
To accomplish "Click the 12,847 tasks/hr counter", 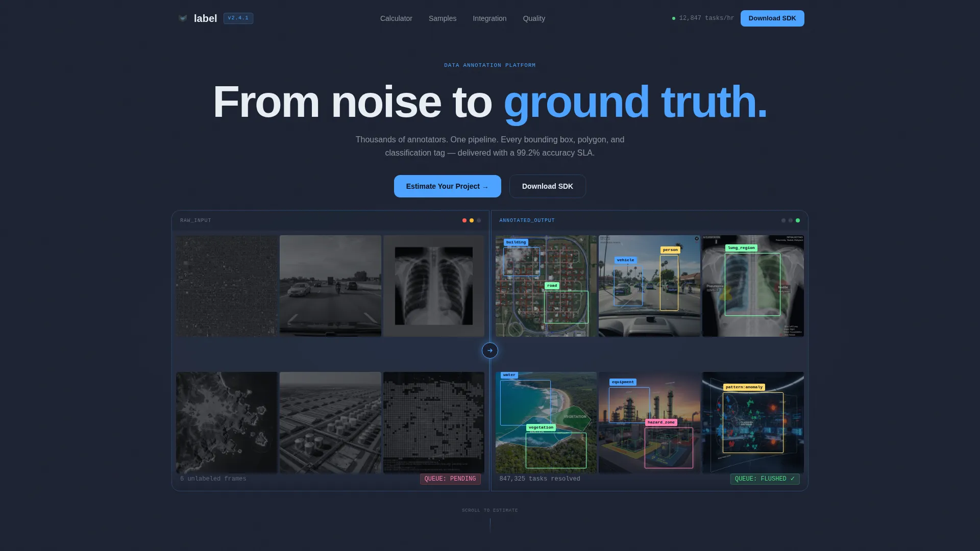I will click(706, 18).
